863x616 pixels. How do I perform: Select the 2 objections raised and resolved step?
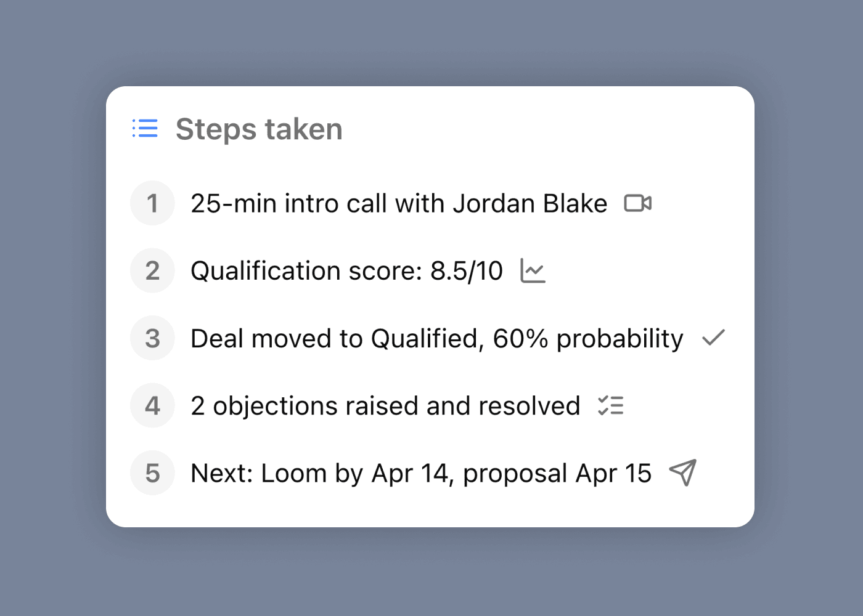coord(385,407)
